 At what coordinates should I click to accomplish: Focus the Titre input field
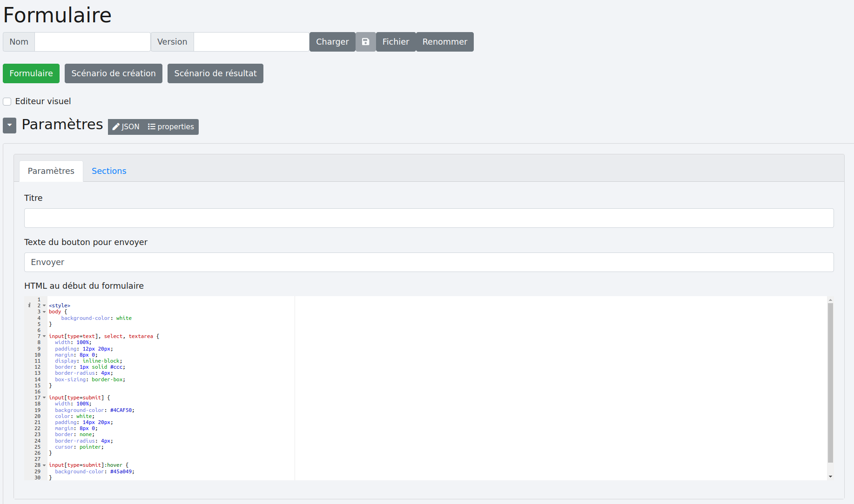click(429, 218)
